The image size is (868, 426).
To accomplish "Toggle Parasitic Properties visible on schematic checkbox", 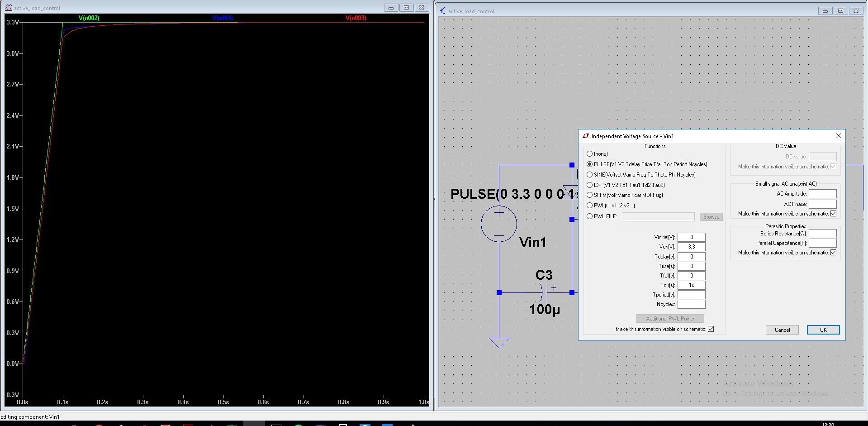I will 834,253.
